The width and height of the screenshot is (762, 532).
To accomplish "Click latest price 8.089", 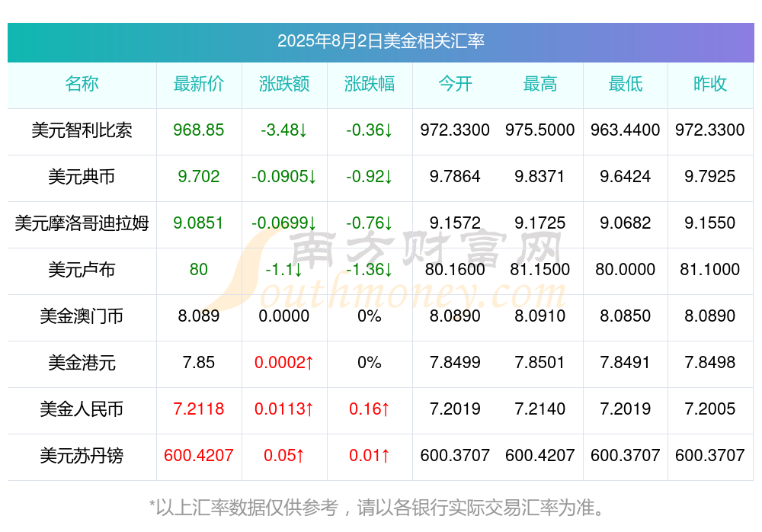I will click(x=199, y=316).
